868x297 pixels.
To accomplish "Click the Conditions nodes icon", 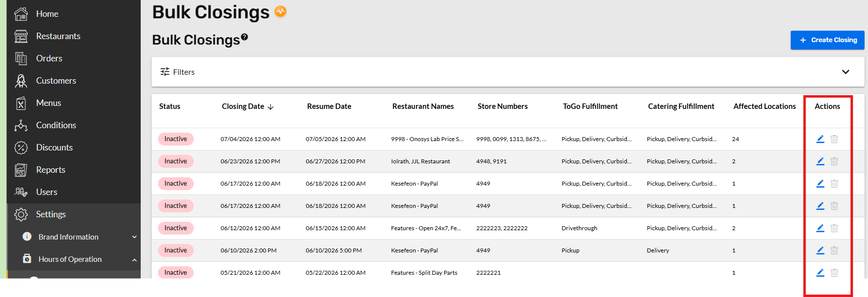I will pyautogui.click(x=21, y=125).
